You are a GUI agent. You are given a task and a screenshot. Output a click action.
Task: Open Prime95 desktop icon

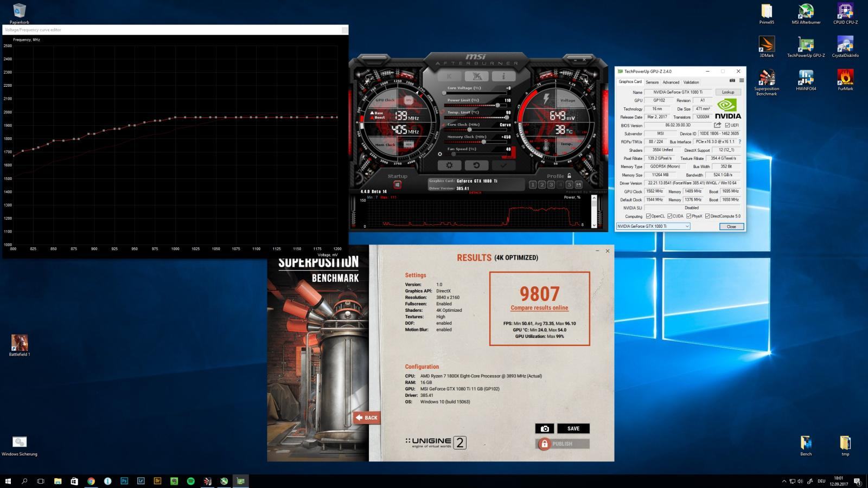[767, 14]
